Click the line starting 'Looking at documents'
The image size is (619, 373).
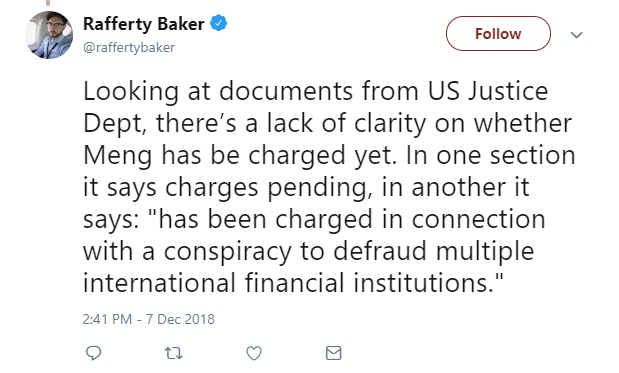[x=315, y=92]
